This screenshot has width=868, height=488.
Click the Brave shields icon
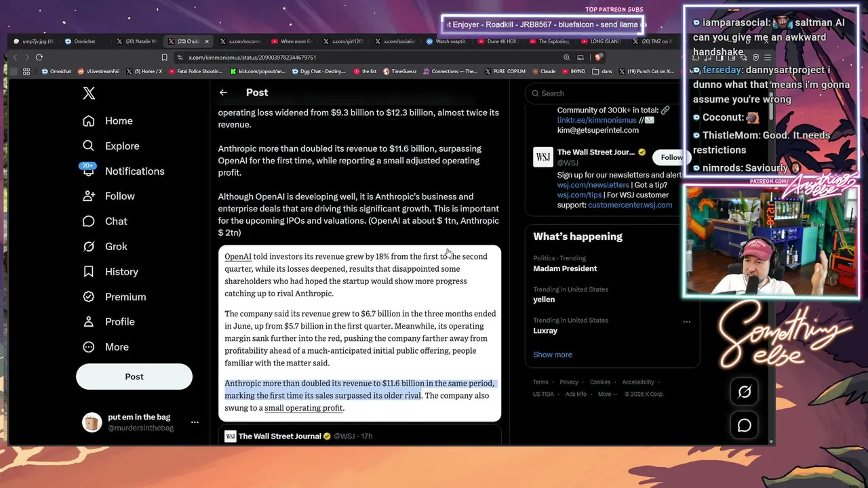click(x=597, y=58)
